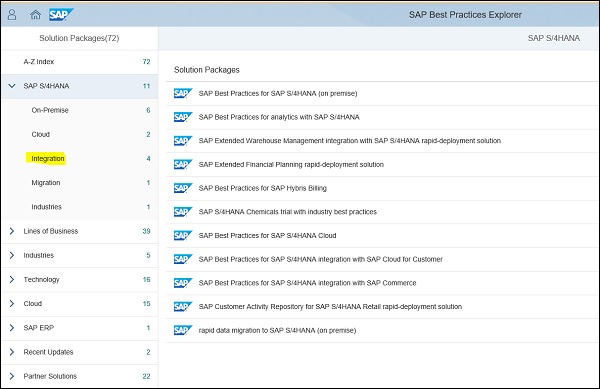Click SAP icon beside analytics with SAP S/4HANA
600x389 pixels.
click(x=183, y=117)
